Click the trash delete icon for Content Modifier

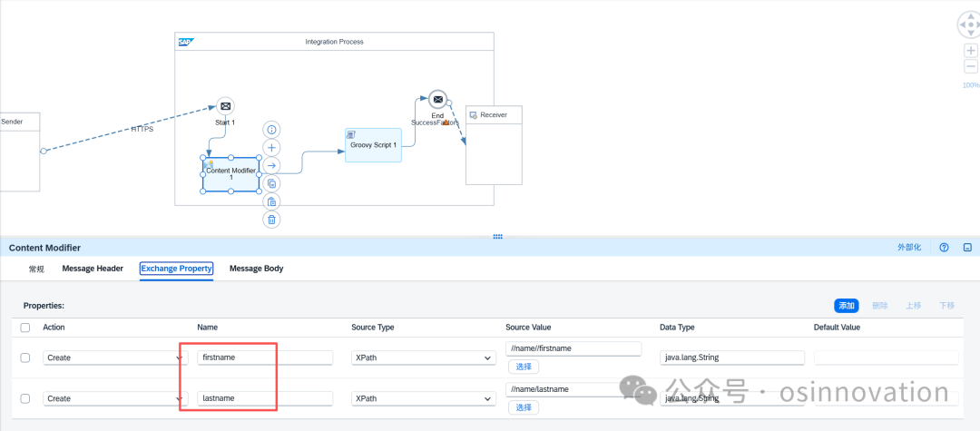272,220
